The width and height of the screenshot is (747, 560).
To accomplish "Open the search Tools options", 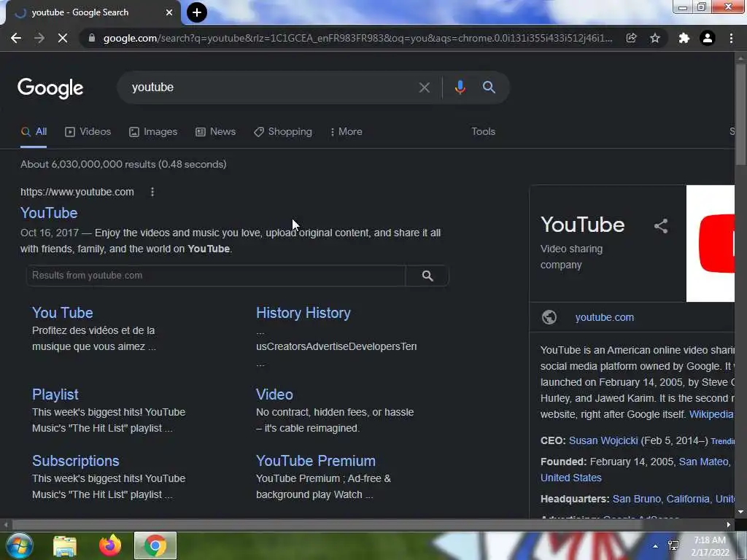I will (483, 132).
